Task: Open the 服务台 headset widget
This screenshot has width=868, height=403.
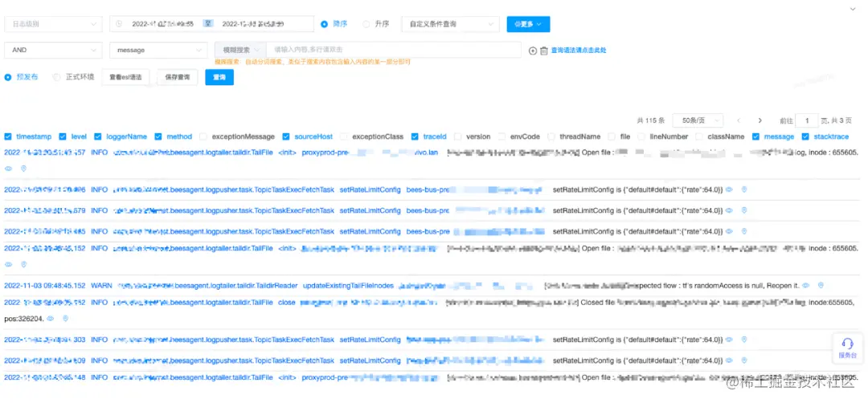Action: pyautogui.click(x=847, y=348)
